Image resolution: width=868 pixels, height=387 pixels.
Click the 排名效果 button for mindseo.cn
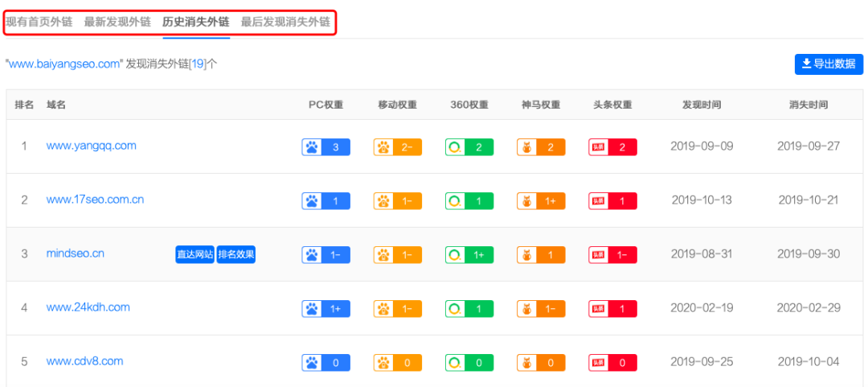(x=235, y=254)
